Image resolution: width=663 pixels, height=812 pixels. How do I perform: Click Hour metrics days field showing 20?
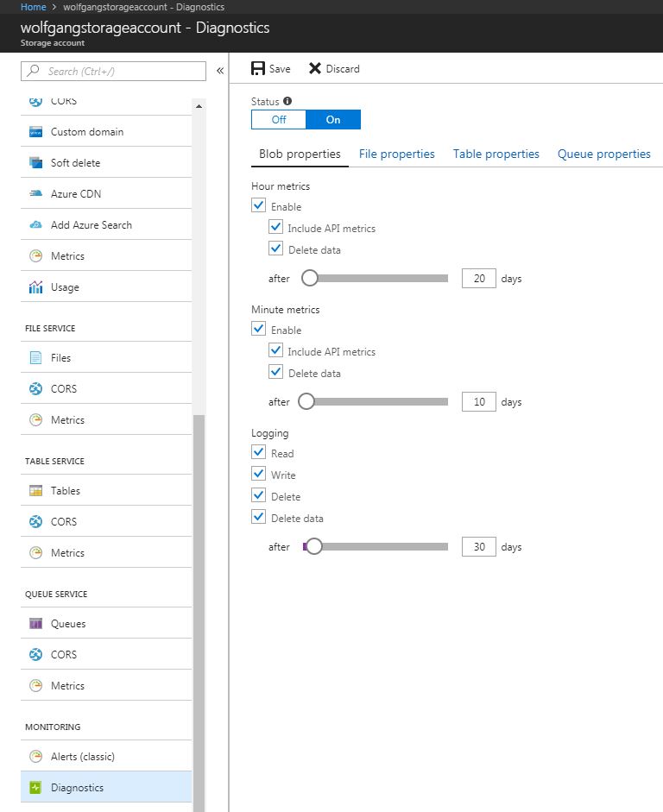pyautogui.click(x=478, y=278)
